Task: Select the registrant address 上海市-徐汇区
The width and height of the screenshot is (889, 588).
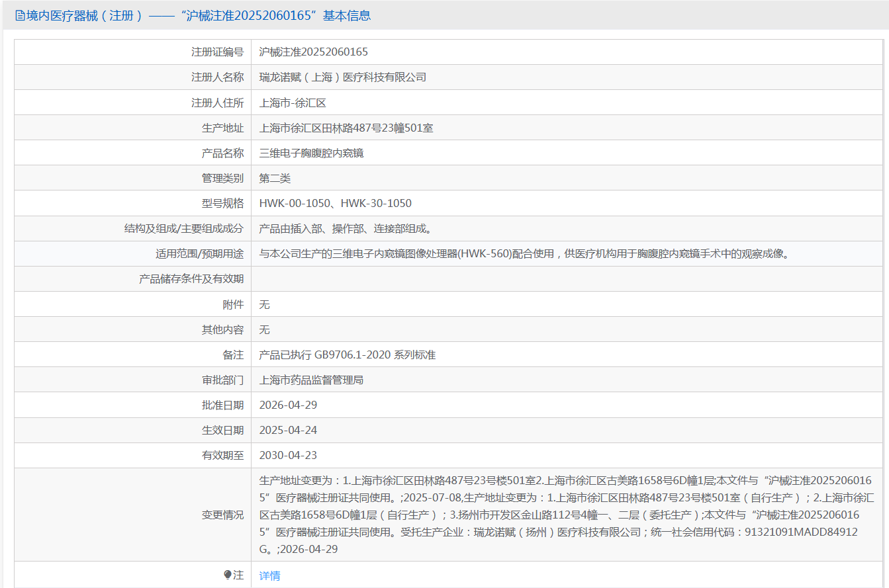Action: [293, 103]
